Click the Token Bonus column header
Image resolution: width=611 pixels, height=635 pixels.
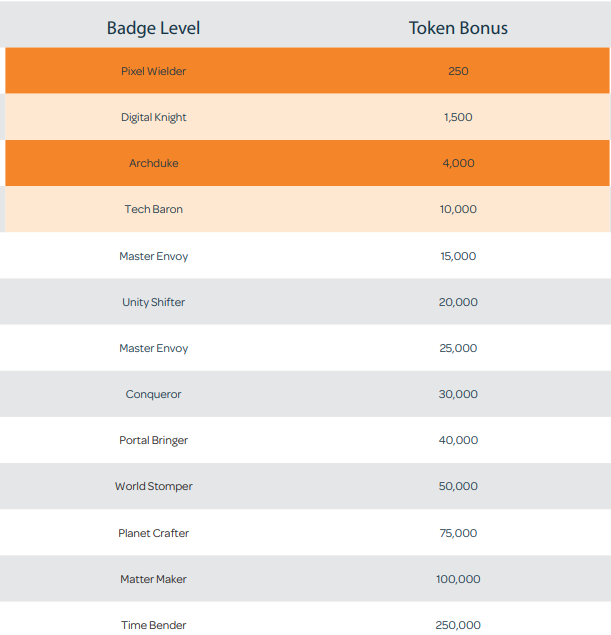pos(458,28)
